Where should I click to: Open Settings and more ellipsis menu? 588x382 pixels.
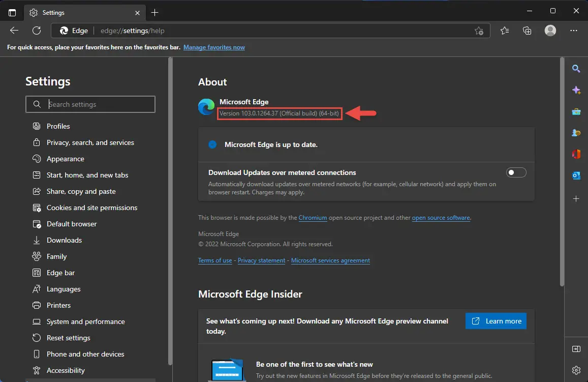point(573,31)
